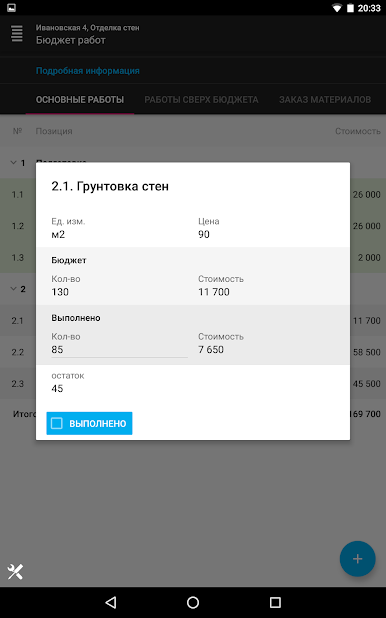Edit the Выполнено Кол-во field 85
This screenshot has width=386, height=618.
(x=119, y=350)
